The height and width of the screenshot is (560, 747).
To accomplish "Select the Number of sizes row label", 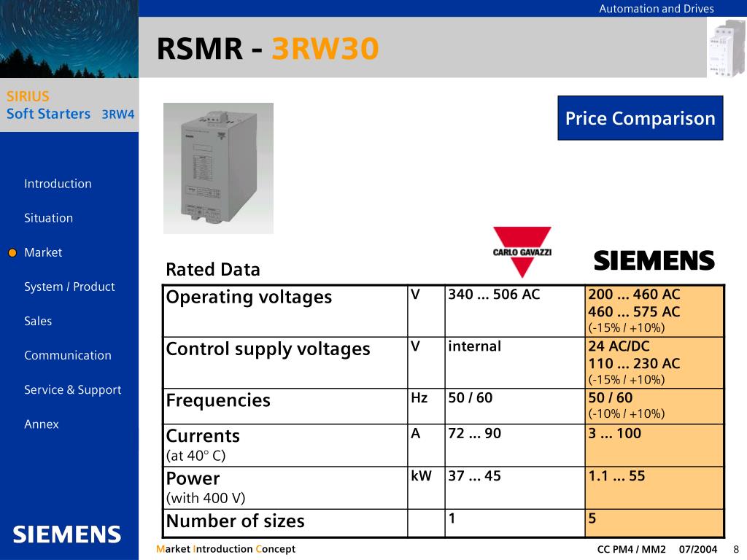I will pyautogui.click(x=236, y=521).
